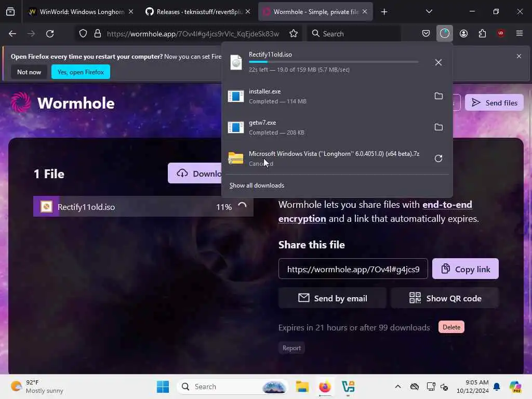532x399 pixels.
Task: Open the notification bell in the taskbar
Action: click(x=497, y=387)
